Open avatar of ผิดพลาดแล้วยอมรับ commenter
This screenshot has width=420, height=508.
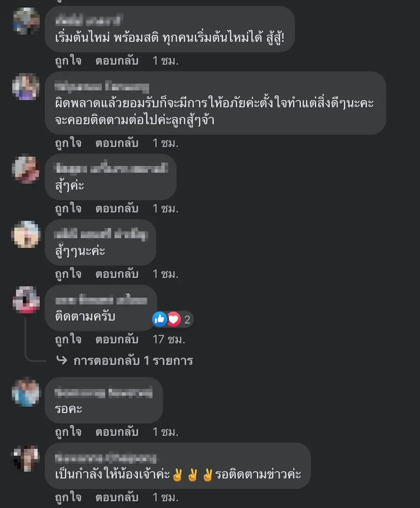[x=26, y=87]
